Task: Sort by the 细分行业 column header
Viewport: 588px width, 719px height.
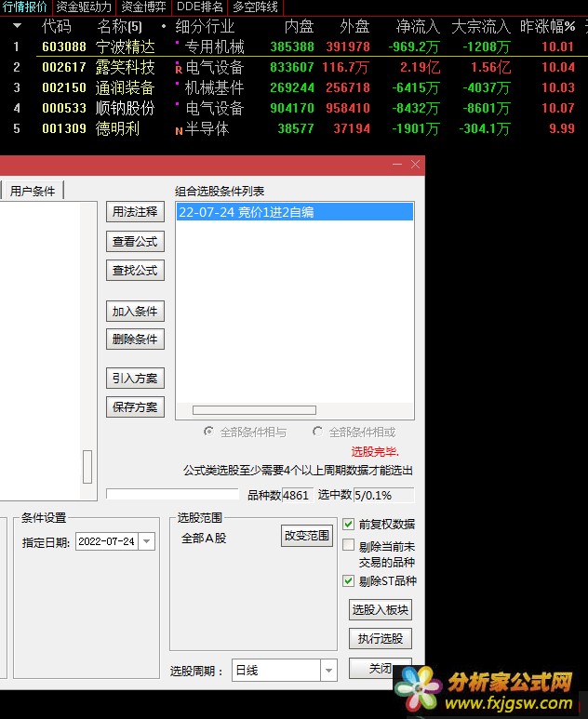Action: click(205, 27)
